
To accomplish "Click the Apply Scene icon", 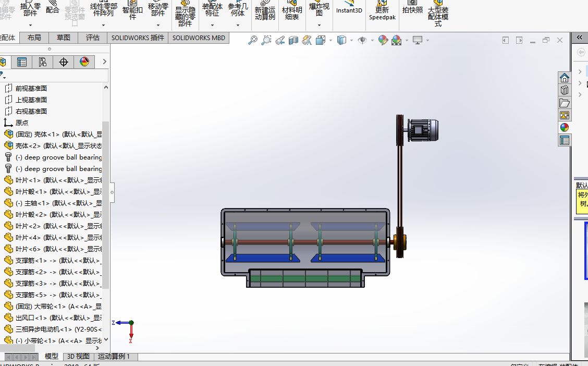I will point(396,40).
